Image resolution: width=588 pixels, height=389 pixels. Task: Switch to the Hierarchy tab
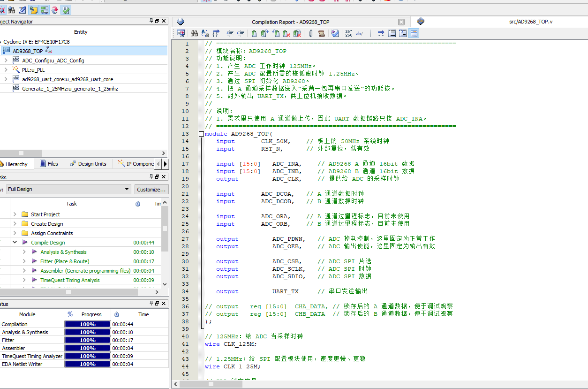(16, 164)
